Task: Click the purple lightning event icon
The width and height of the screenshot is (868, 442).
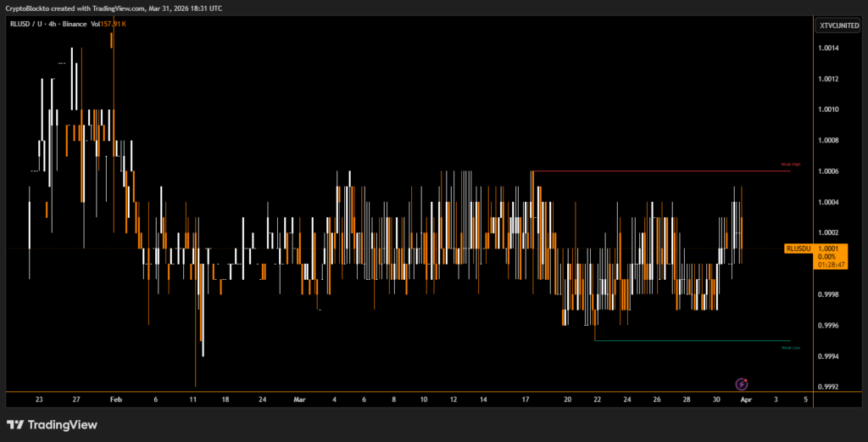Action: click(x=742, y=384)
